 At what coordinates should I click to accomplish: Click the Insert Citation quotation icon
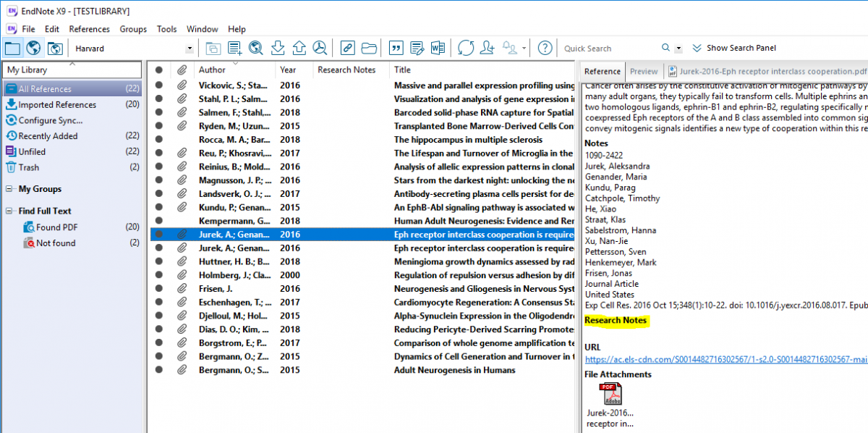tap(396, 47)
